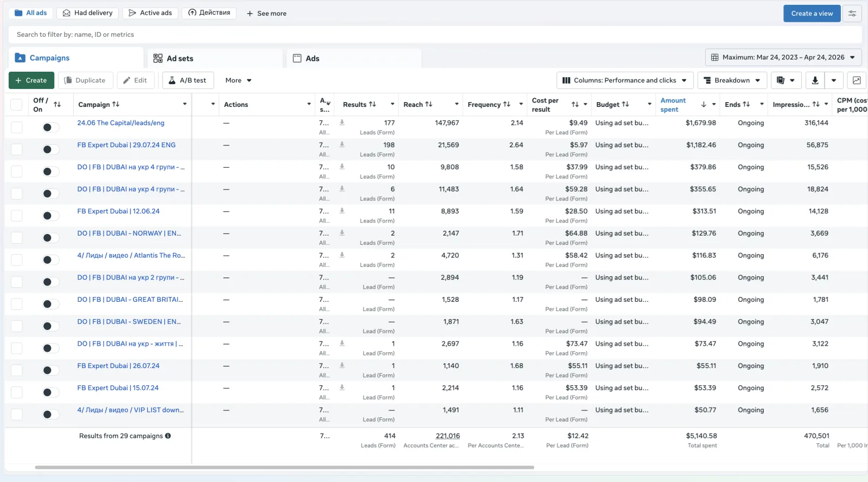Select the Active ads filter tab

150,13
